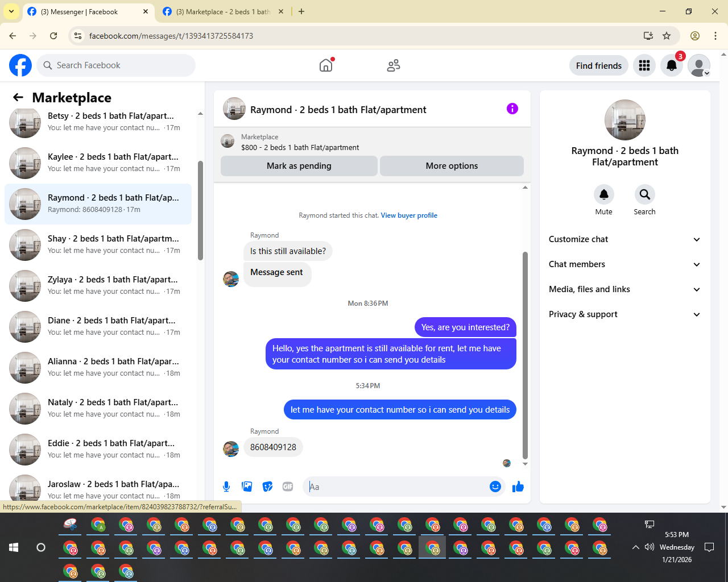Choose a sticker icon
This screenshot has height=582, width=728.
click(267, 487)
